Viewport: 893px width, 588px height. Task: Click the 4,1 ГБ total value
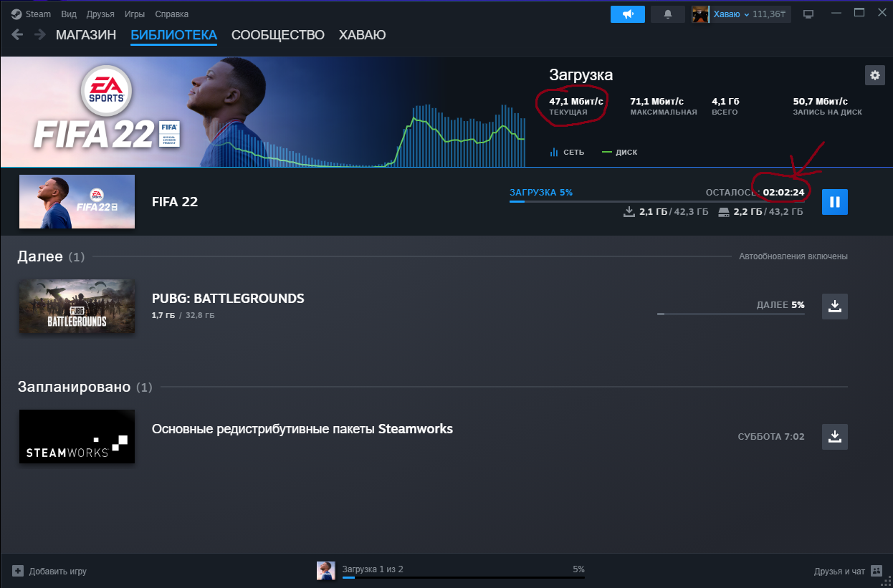725,102
